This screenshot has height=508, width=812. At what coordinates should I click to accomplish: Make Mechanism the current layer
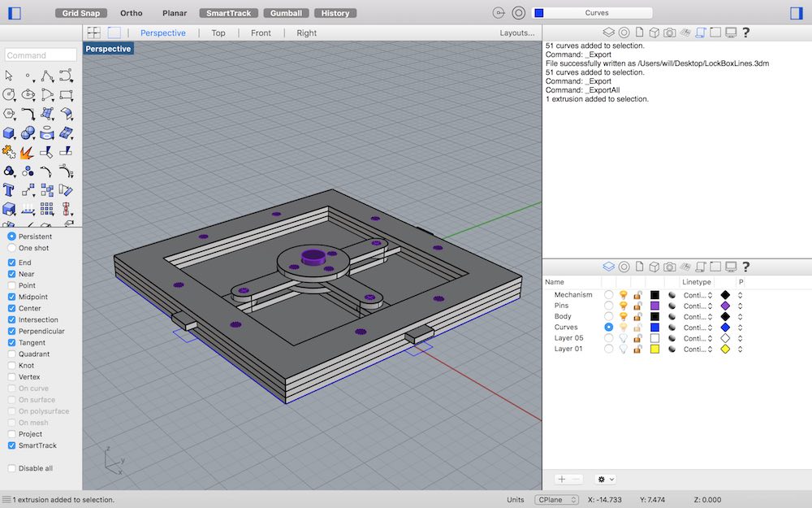coord(608,295)
